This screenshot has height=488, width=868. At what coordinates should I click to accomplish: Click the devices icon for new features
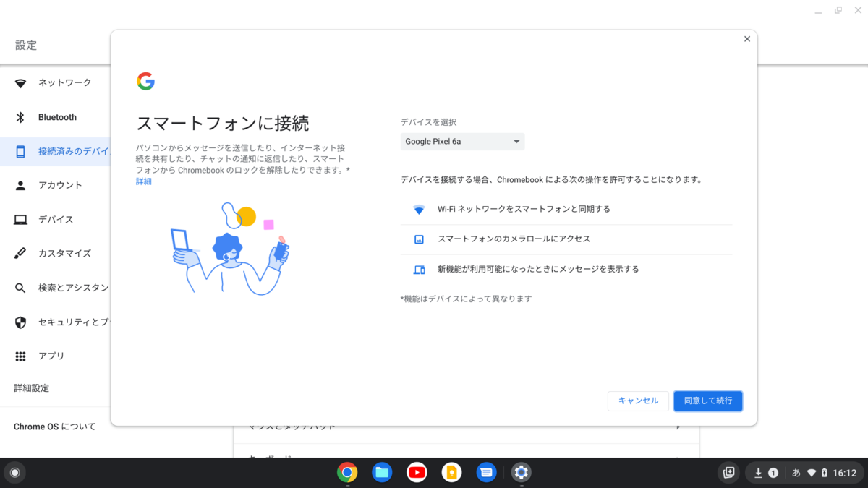coord(419,270)
